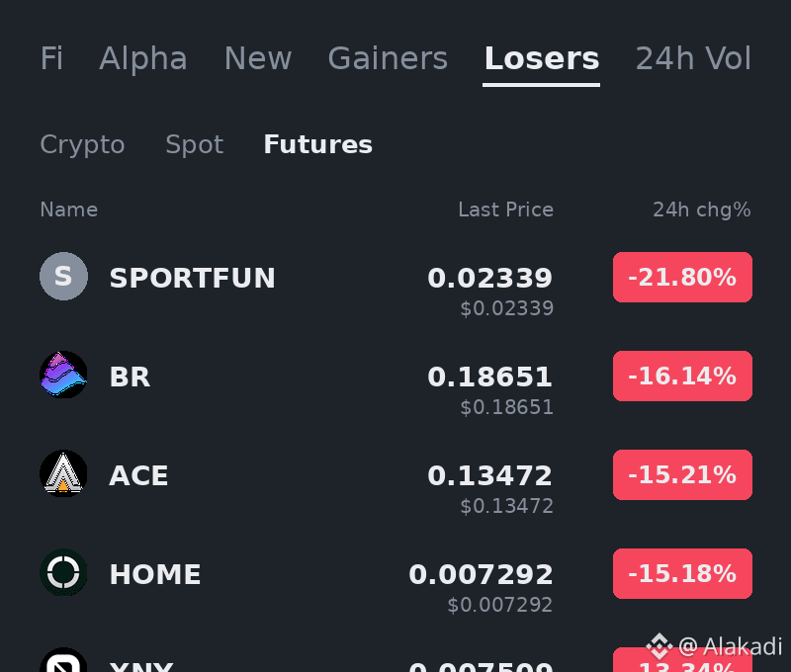The width and height of the screenshot is (791, 672).
Task: Tap the HOME token logo
Action: point(63,573)
